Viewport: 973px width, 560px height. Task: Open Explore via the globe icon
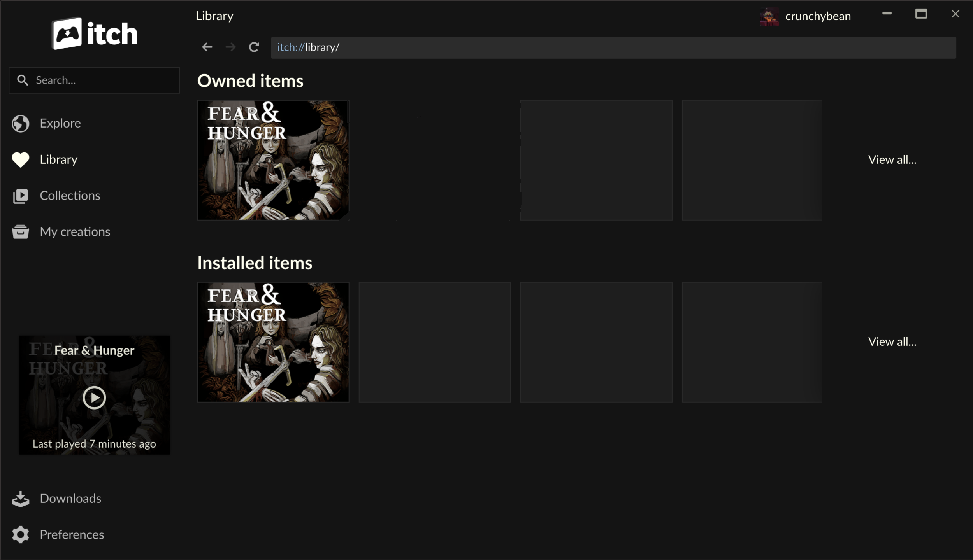[20, 123]
